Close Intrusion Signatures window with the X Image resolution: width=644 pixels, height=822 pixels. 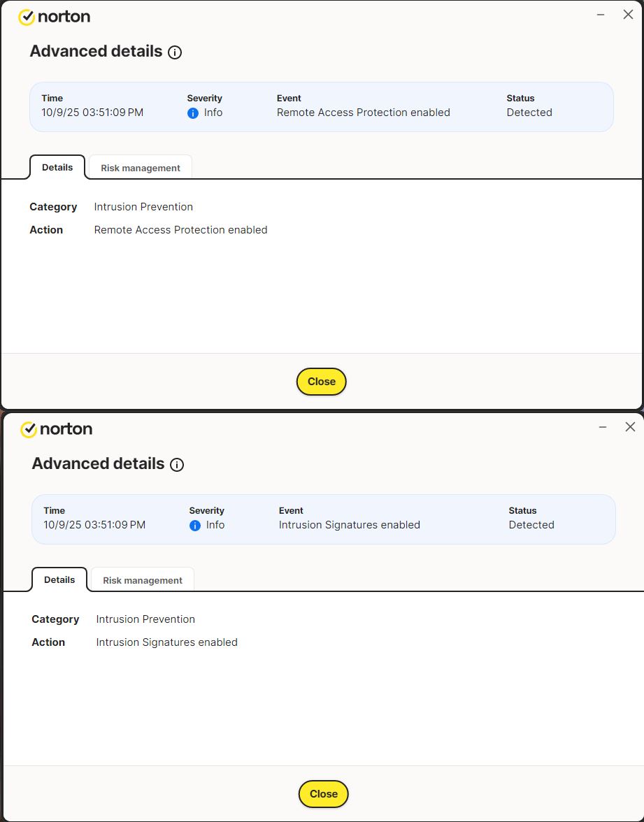click(x=630, y=427)
